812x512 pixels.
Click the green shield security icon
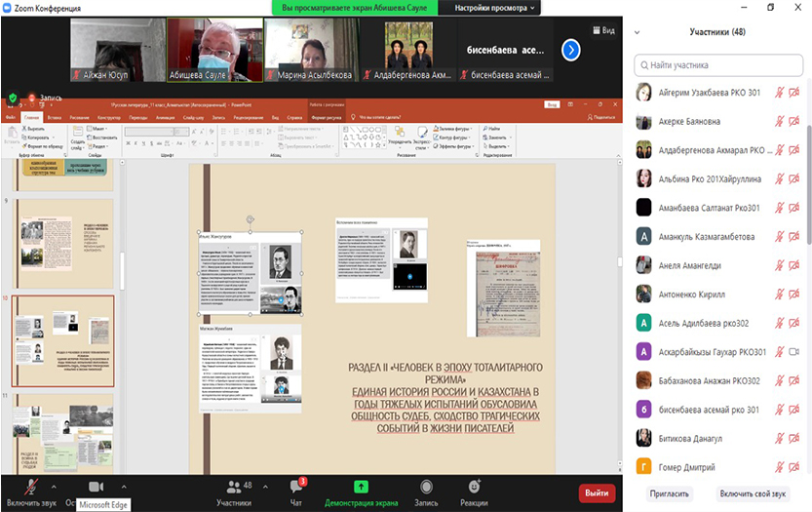[12, 98]
